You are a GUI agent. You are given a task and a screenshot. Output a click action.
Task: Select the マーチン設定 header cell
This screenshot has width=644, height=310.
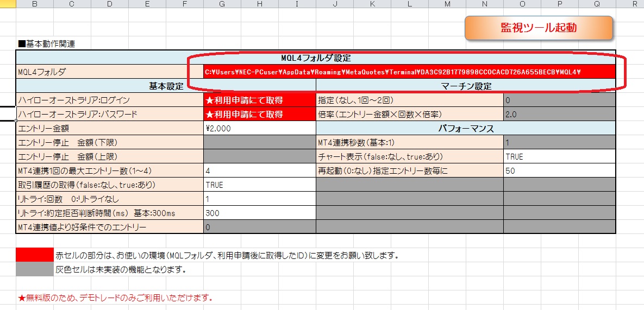(x=466, y=86)
